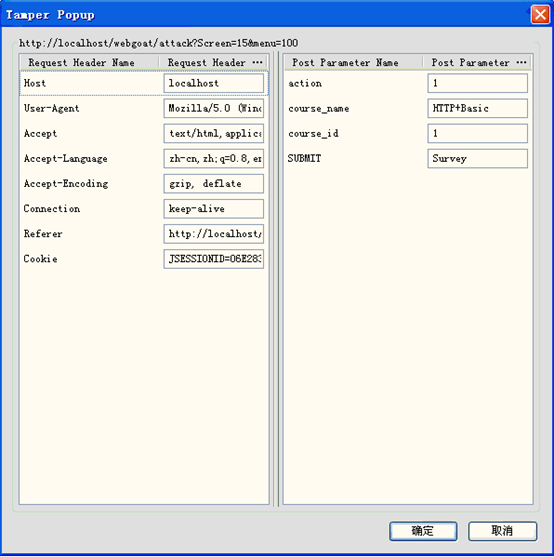Edit the Referer value field

pyautogui.click(x=213, y=234)
